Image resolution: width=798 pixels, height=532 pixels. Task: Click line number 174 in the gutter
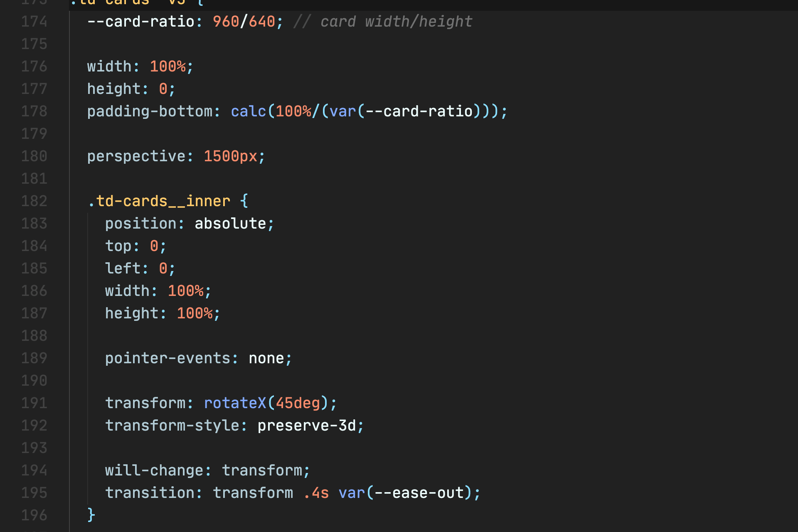click(x=34, y=21)
